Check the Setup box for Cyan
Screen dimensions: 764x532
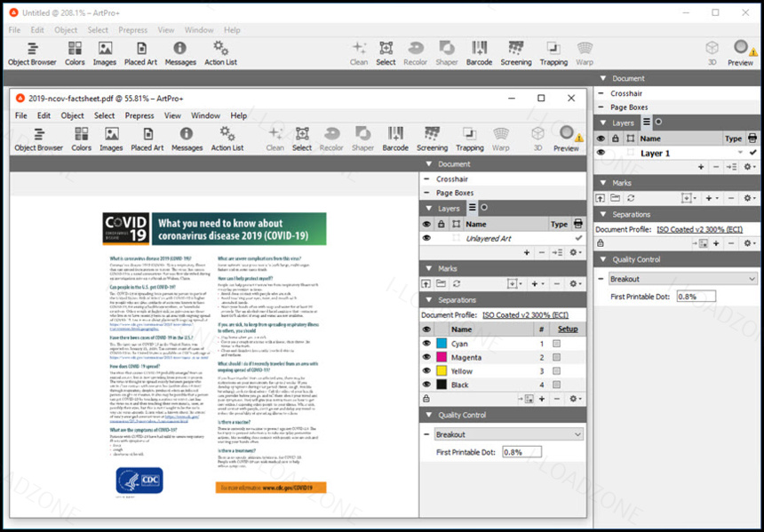556,344
